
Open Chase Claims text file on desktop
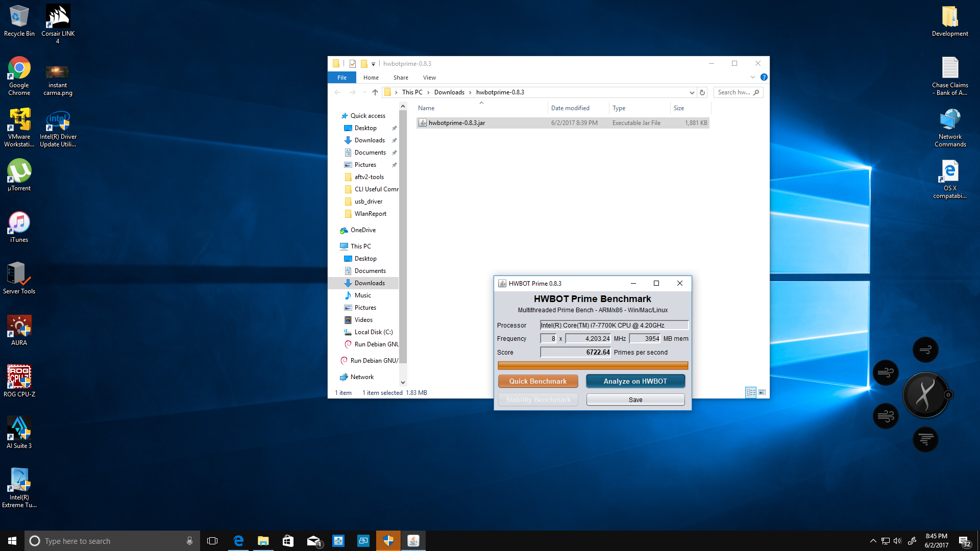pyautogui.click(x=950, y=76)
